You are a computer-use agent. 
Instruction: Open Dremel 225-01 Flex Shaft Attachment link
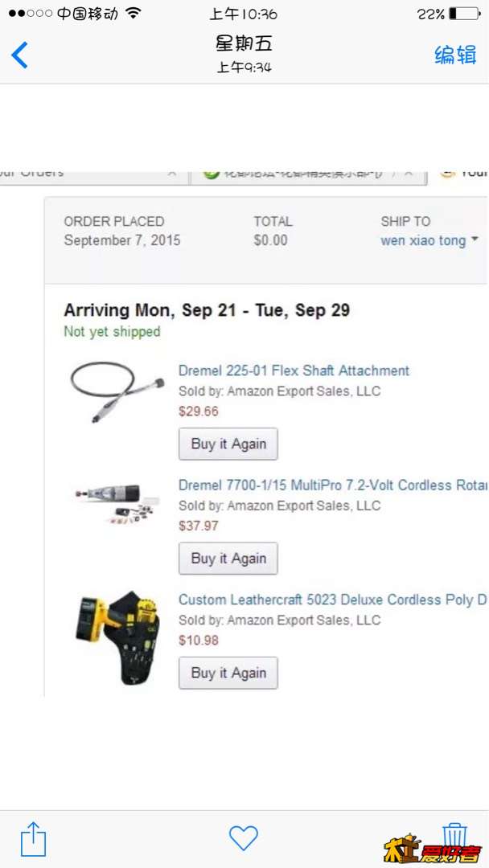pos(294,371)
